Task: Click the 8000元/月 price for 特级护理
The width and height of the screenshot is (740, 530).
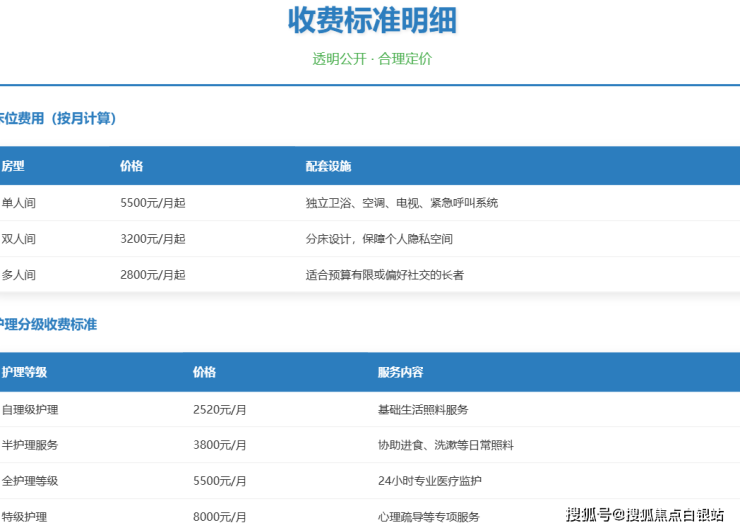Action: [219, 517]
